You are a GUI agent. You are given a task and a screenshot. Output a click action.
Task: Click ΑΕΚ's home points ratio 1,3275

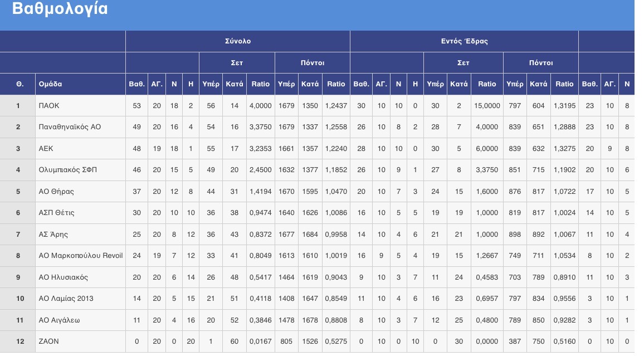coord(564,149)
